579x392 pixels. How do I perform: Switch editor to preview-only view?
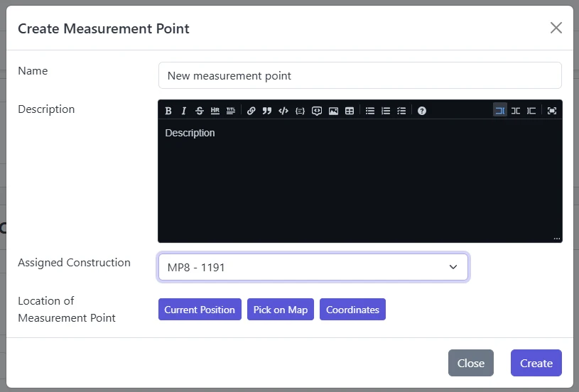[531, 111]
